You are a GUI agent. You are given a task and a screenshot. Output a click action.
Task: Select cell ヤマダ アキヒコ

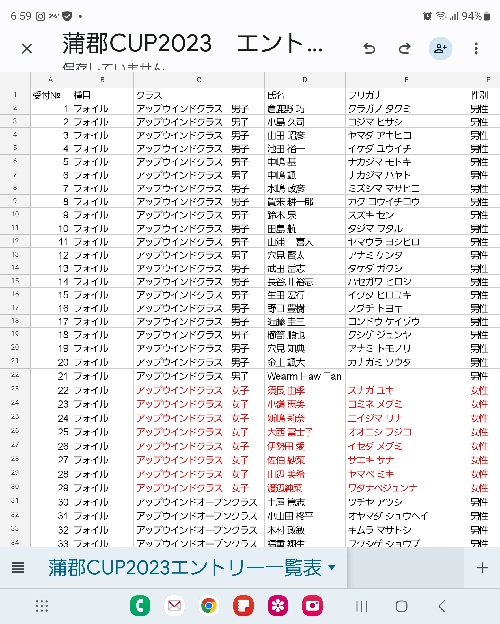point(406,135)
